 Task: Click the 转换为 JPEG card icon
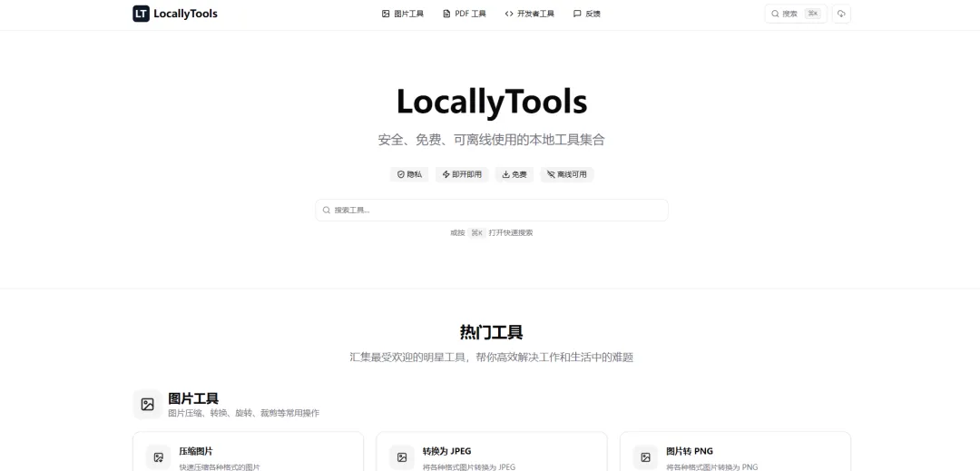[x=402, y=457]
